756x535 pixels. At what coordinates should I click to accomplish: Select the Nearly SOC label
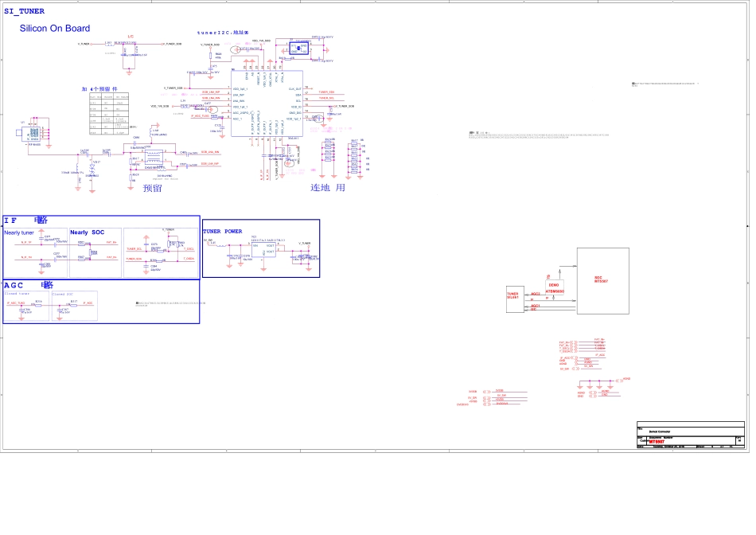pos(87,232)
